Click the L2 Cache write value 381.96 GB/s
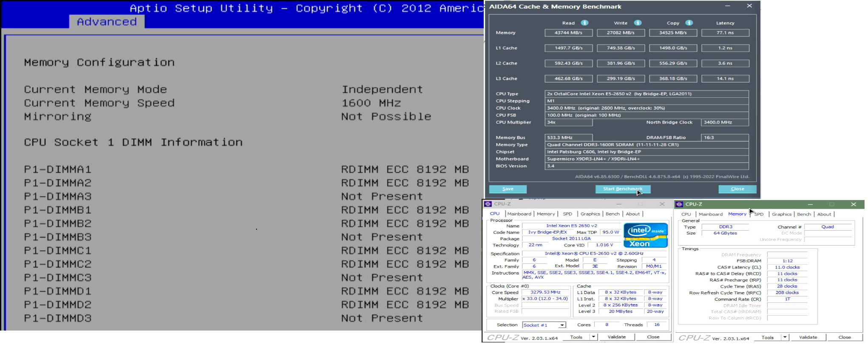Viewport: 868px width, 345px height. [621, 63]
